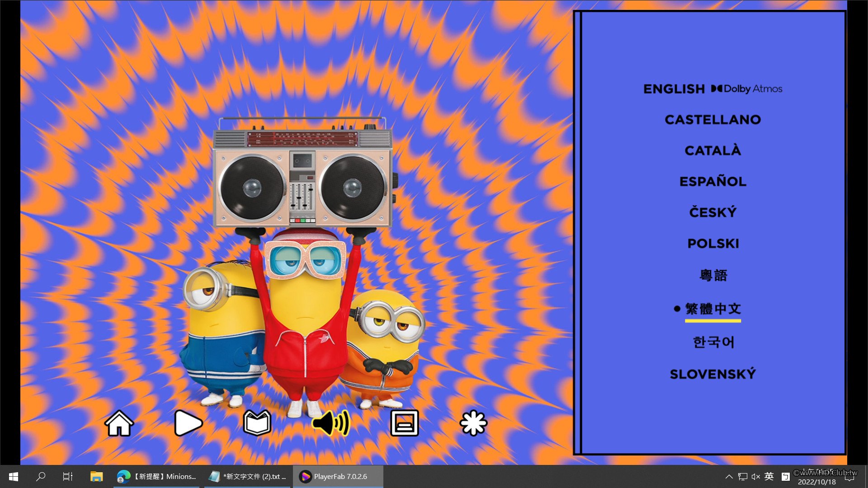Open Windows Start menu
Viewport: 868px width, 488px height.
(14, 476)
